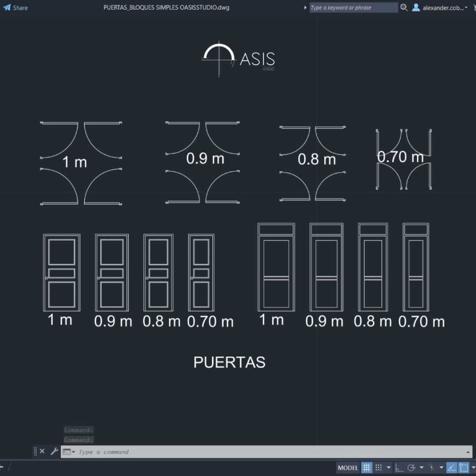This screenshot has height=476, width=476.
Task: Focus the keyword search field
Action: tap(353, 7)
